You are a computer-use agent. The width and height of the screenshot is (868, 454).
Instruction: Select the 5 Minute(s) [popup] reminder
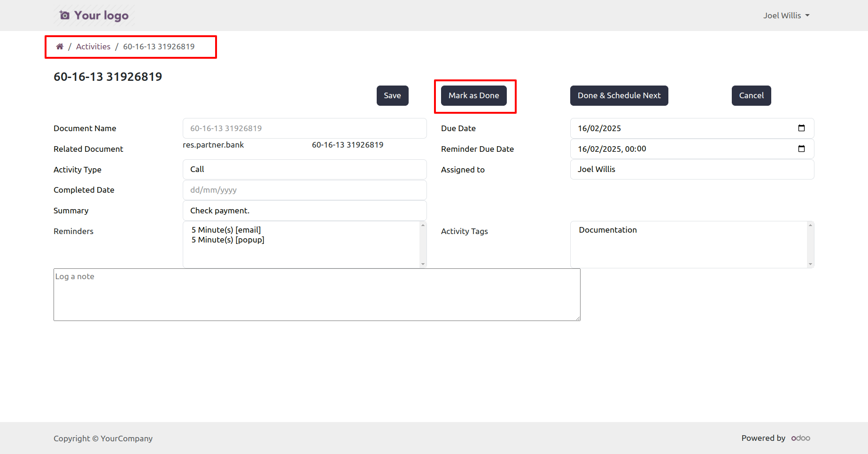(x=228, y=240)
